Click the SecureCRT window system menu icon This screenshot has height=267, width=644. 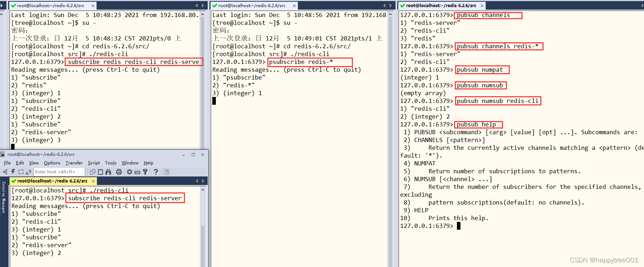[x=2, y=154]
